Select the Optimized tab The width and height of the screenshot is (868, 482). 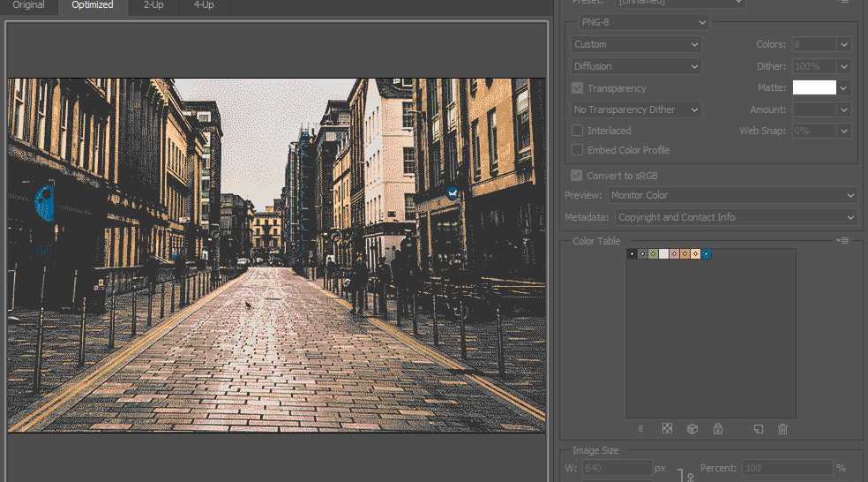pos(93,5)
